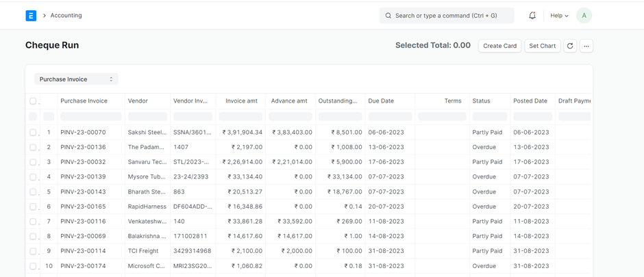Viewport: 644px width, 277px height.
Task: Click the ERPNext home logo icon
Action: tap(31, 16)
